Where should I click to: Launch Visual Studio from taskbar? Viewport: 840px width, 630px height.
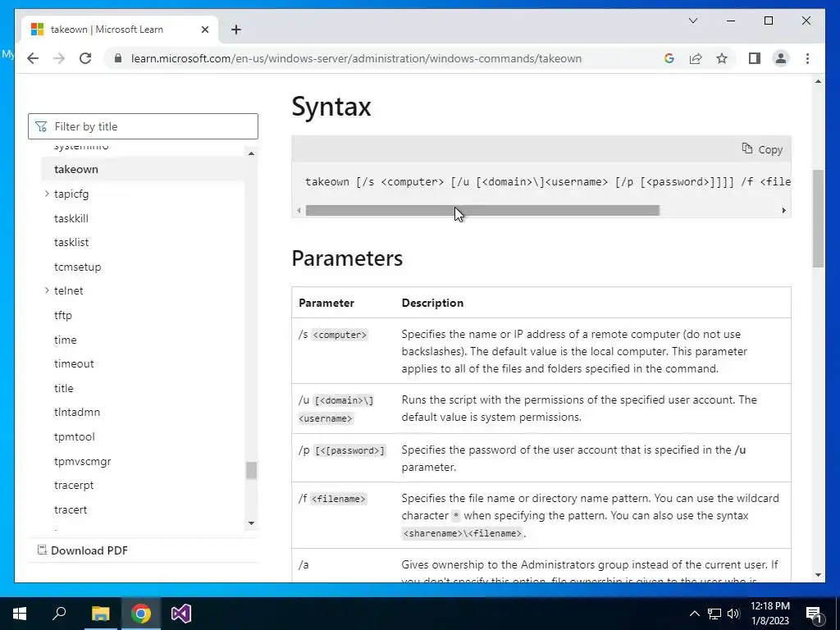(x=181, y=614)
